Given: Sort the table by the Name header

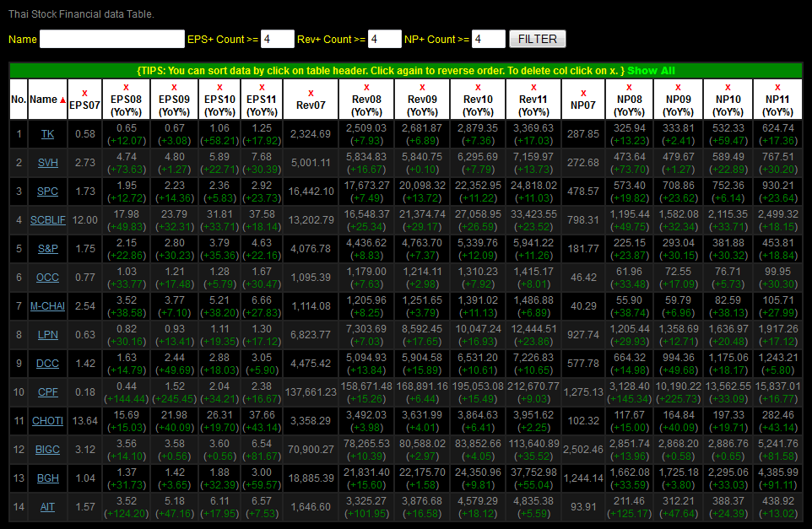Looking at the screenshot, I should [x=44, y=100].
